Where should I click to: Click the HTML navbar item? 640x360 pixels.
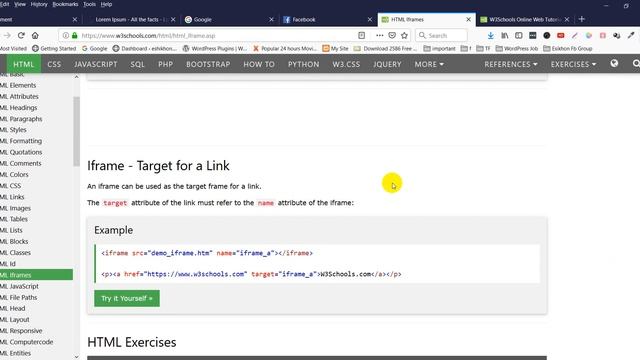24,64
